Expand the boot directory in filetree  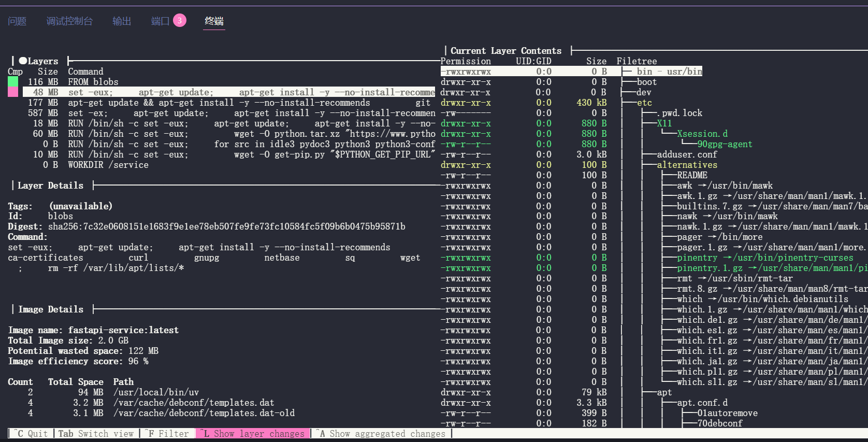(646, 82)
